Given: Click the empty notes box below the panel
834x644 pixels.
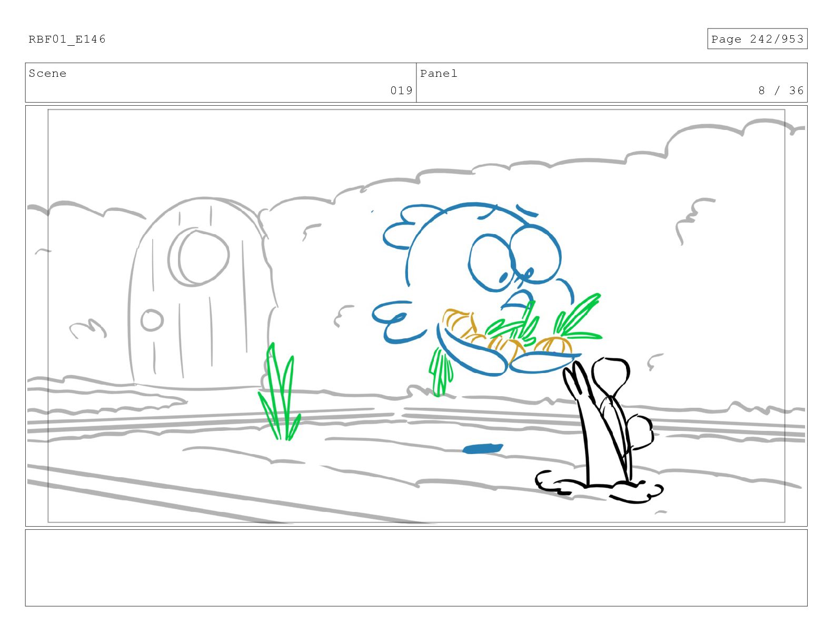Looking at the screenshot, I should tap(416, 568).
